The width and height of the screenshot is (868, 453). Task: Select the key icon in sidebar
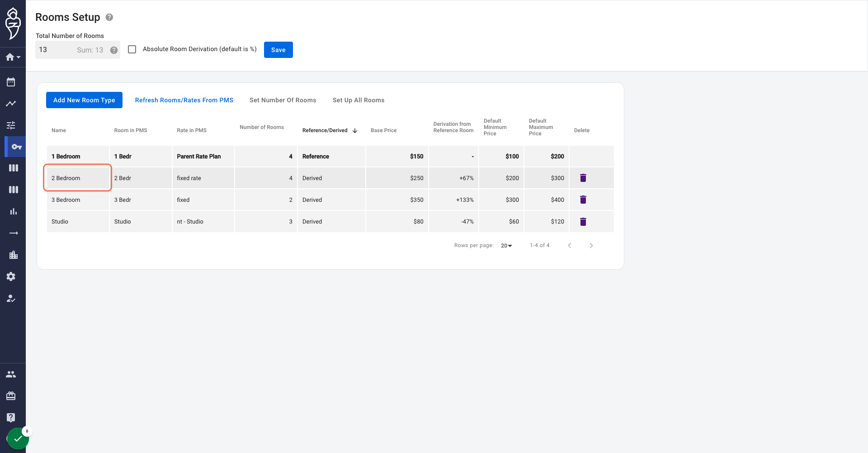(x=17, y=147)
